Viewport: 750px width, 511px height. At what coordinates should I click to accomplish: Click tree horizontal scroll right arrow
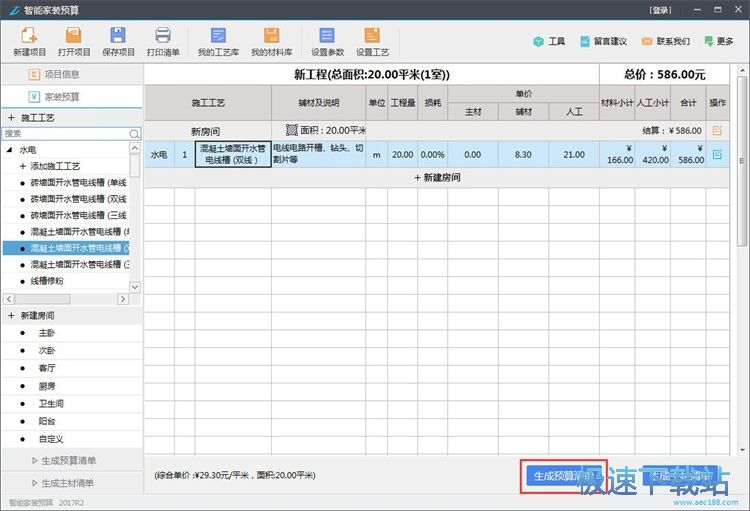pyautogui.click(x=123, y=299)
